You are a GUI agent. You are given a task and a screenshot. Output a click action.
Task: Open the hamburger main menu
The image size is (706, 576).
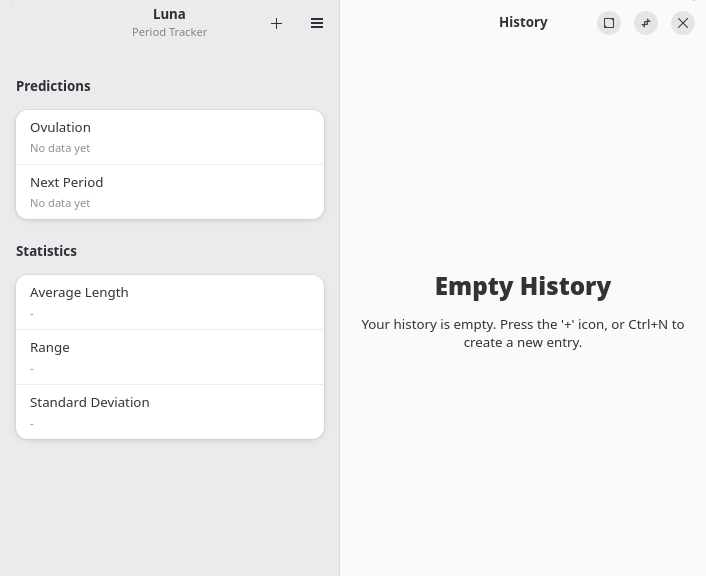[317, 23]
